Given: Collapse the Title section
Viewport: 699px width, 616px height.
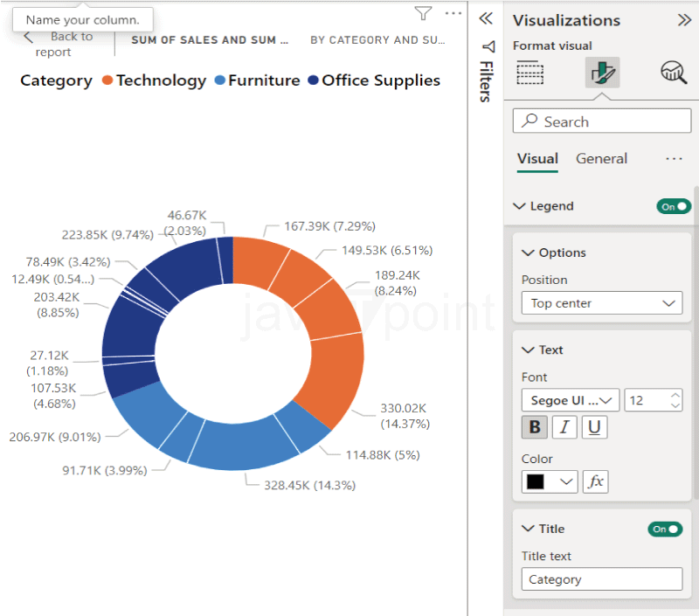Looking at the screenshot, I should point(528,529).
